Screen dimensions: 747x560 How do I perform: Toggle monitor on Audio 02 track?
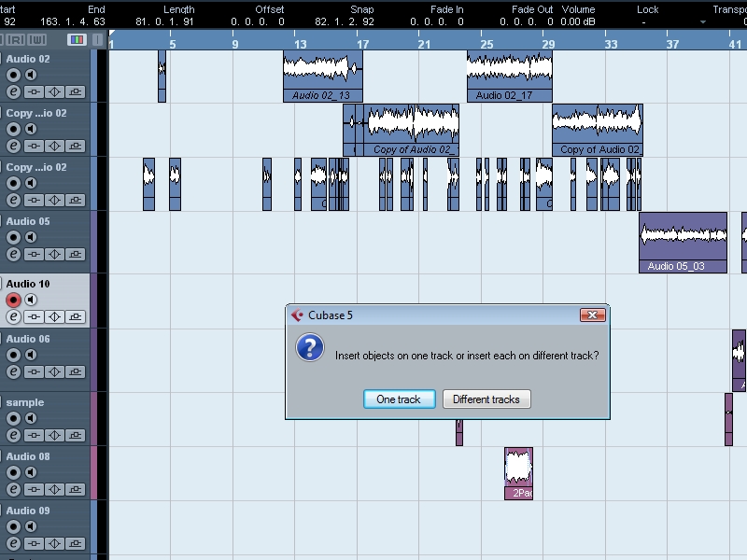(x=31, y=75)
